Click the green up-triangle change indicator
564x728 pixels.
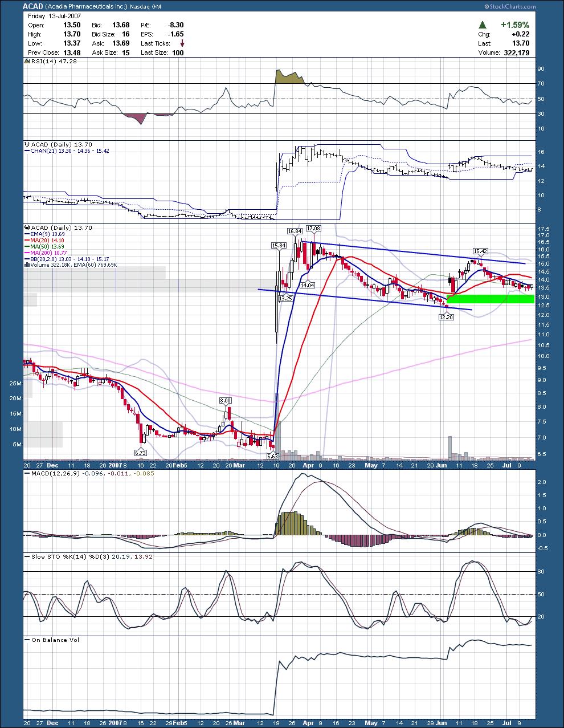pyautogui.click(x=483, y=25)
